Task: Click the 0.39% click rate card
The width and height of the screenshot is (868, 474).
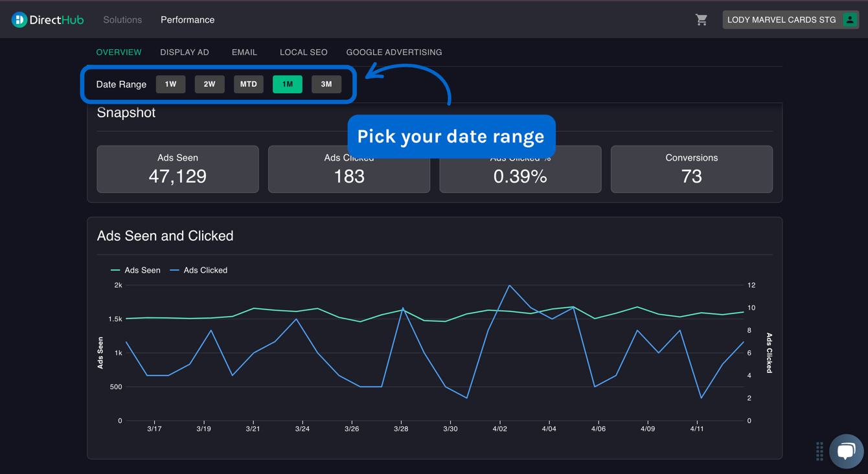Action: point(520,169)
